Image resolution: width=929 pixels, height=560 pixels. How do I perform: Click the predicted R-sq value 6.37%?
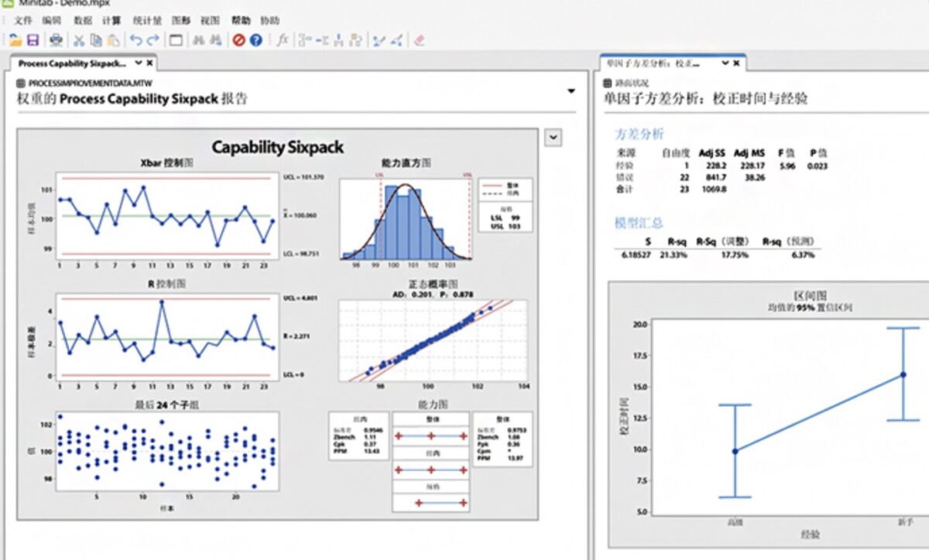point(804,254)
